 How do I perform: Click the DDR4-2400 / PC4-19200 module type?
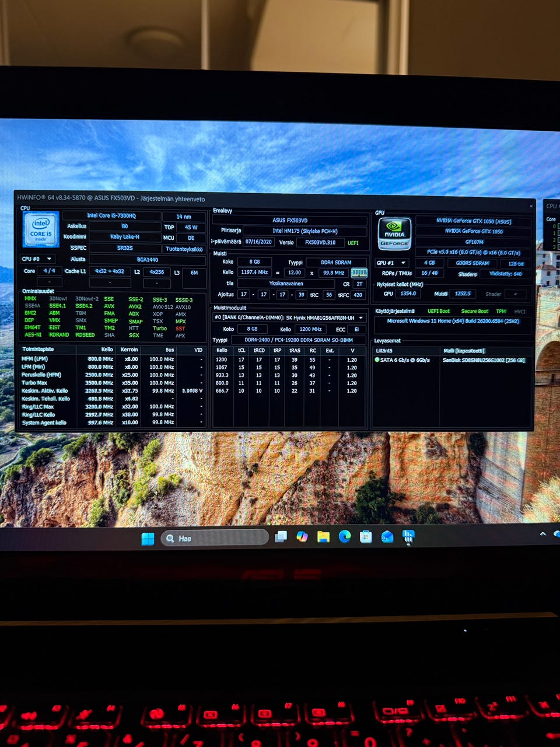(x=299, y=340)
